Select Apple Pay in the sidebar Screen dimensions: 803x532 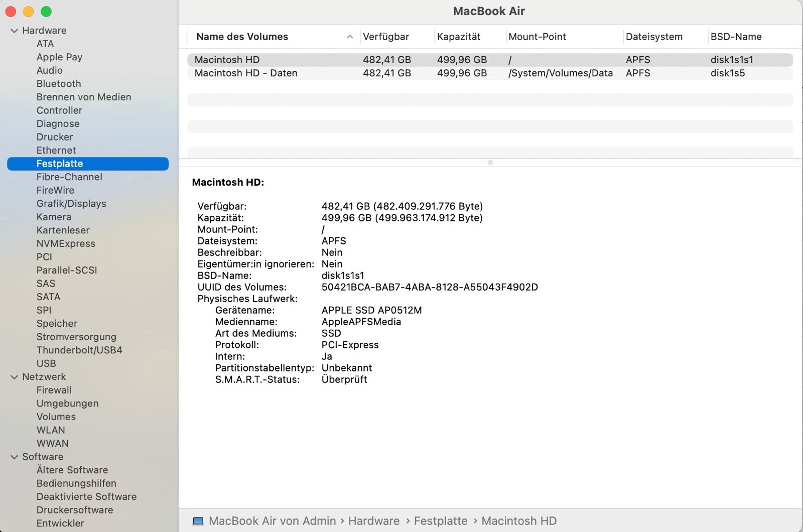(59, 57)
